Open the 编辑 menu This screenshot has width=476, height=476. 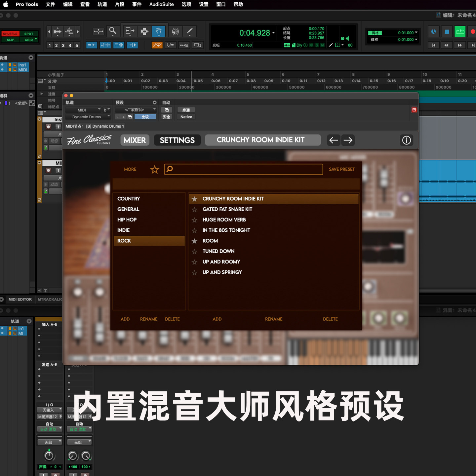(x=67, y=4)
